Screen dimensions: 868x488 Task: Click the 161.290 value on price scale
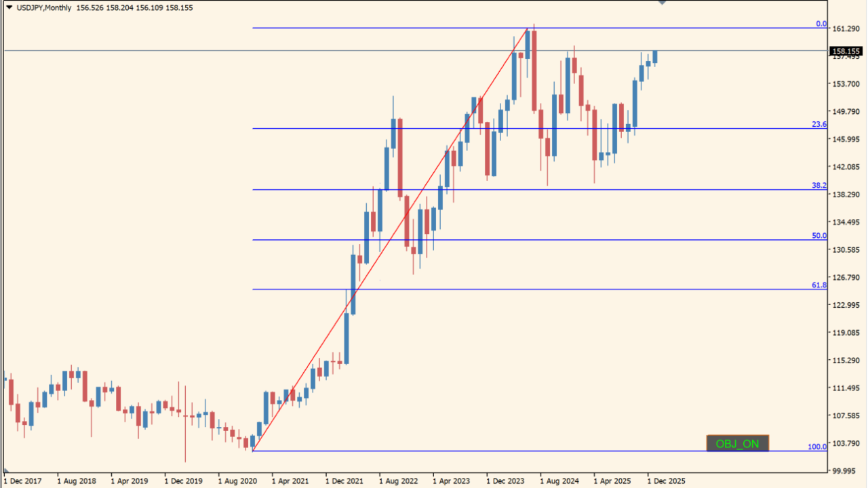846,28
